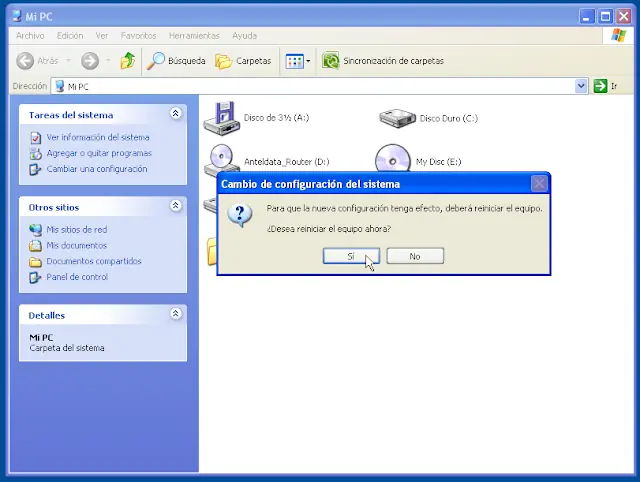This screenshot has height=482, width=640.
Task: Toggle the Carpetas folders pane
Action: (243, 61)
